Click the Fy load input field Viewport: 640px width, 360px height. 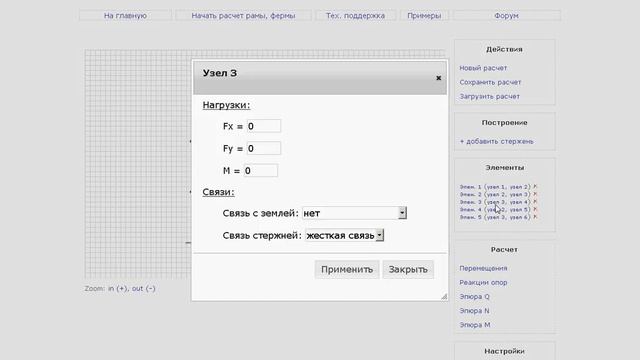(x=264, y=148)
